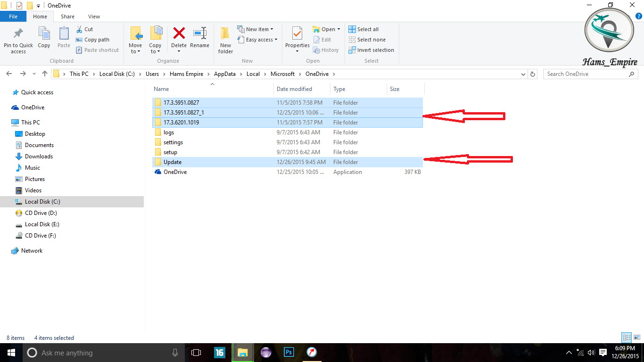Go up one folder level
Screen dimensions: 644x362
(x=45, y=74)
